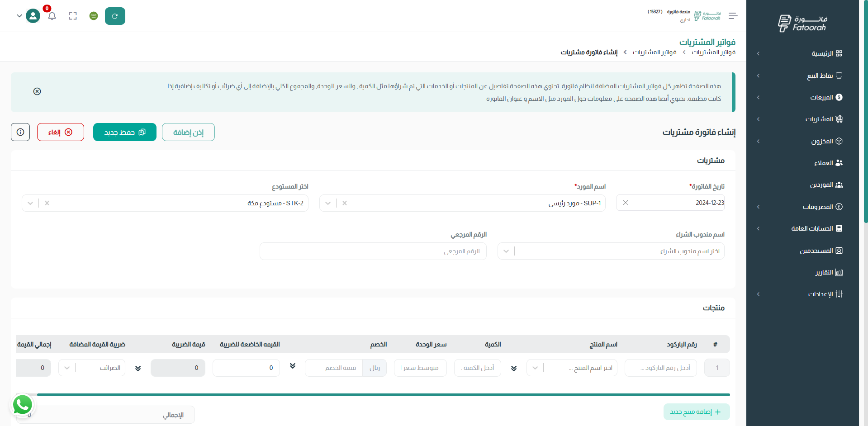This screenshot has width=868, height=426.
Task: Expand double chevron beside discount
Action: tap(293, 366)
